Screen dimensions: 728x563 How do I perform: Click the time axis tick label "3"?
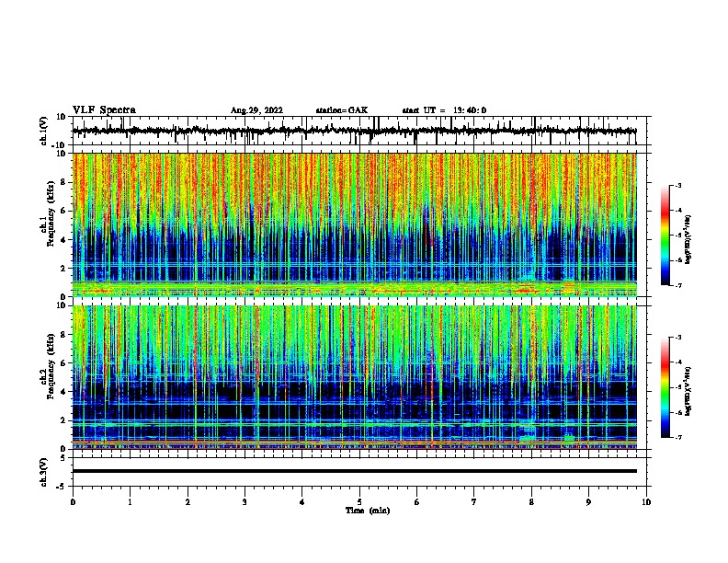pyautogui.click(x=245, y=502)
